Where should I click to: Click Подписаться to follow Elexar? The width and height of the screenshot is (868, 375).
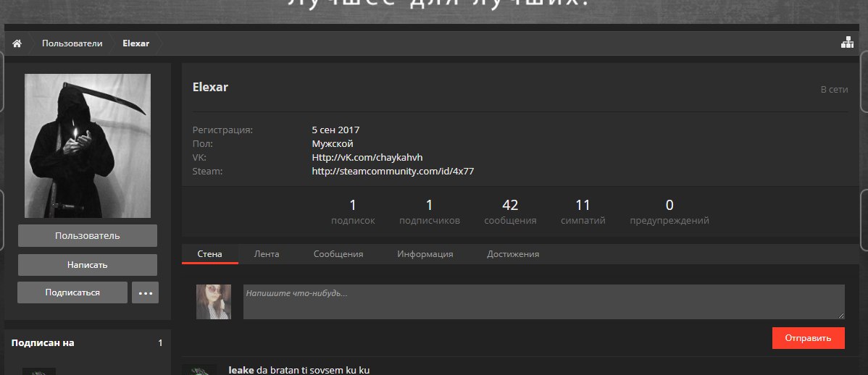click(72, 292)
